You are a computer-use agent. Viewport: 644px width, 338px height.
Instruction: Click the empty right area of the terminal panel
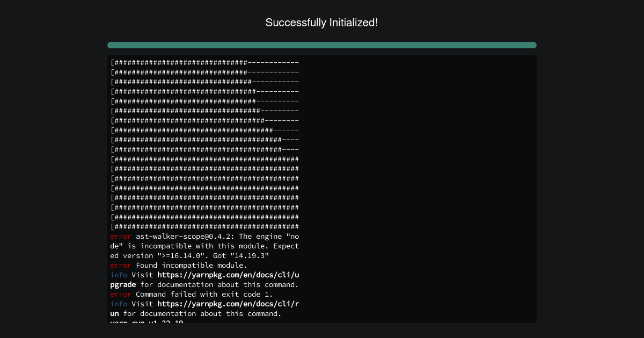tap(419, 188)
